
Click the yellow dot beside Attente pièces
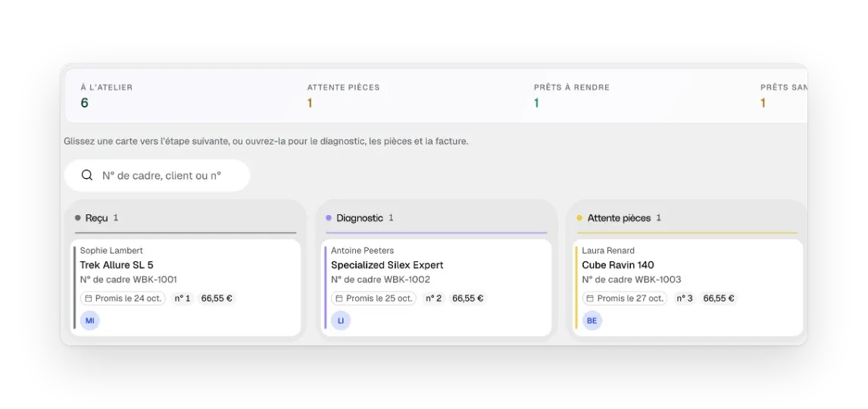[x=579, y=218]
